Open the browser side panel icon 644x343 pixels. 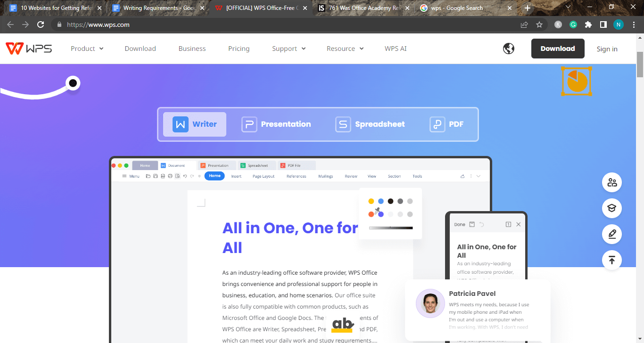[x=603, y=24]
